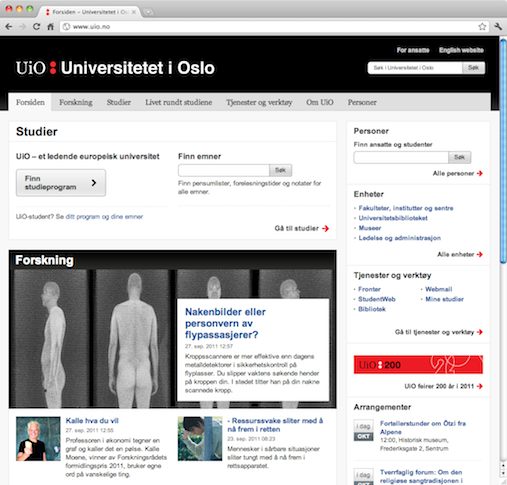This screenshot has width=507, height=485.
Task: Open the Webmail link
Action: point(439,289)
